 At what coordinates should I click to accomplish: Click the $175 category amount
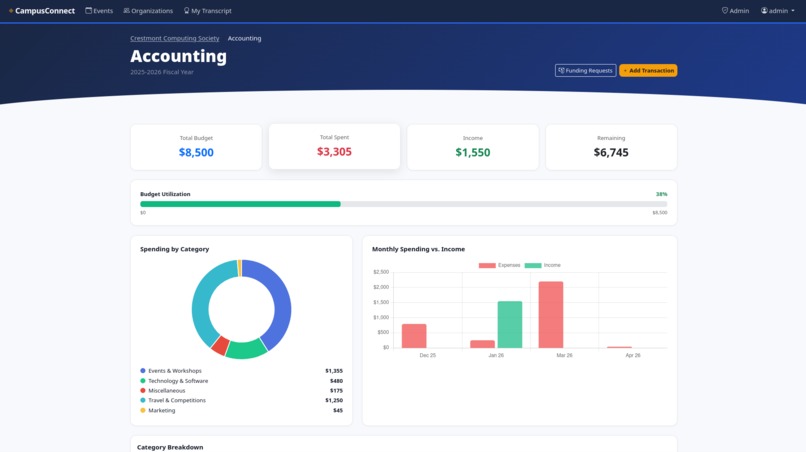(x=336, y=391)
